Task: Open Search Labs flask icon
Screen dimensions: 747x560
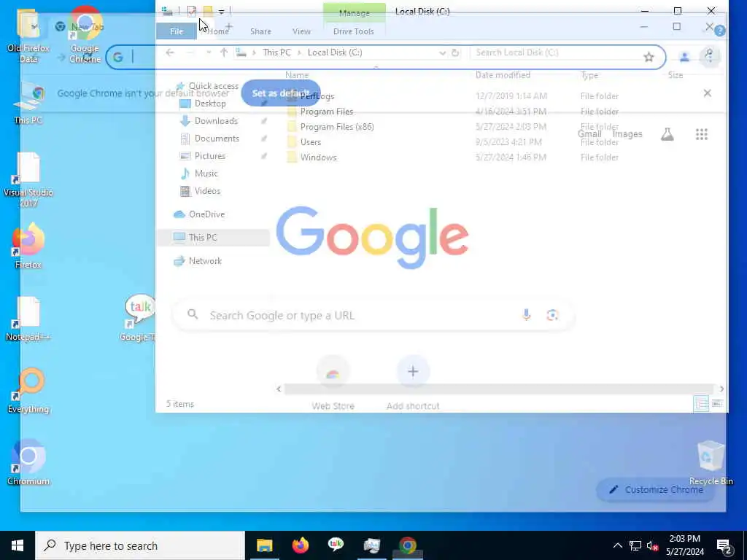Action: (667, 134)
